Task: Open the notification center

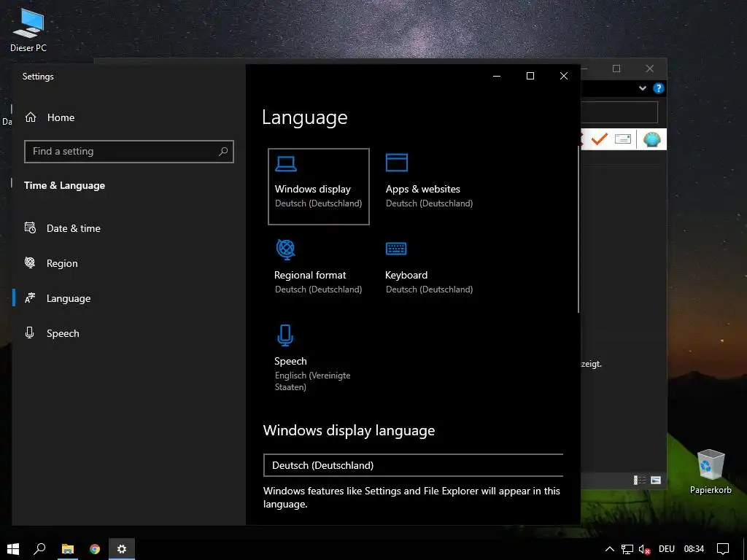Action: tap(723, 549)
